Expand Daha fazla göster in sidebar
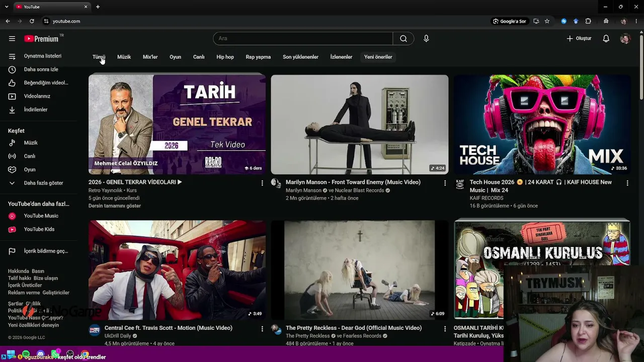This screenshot has width=644, height=362. click(x=38, y=183)
